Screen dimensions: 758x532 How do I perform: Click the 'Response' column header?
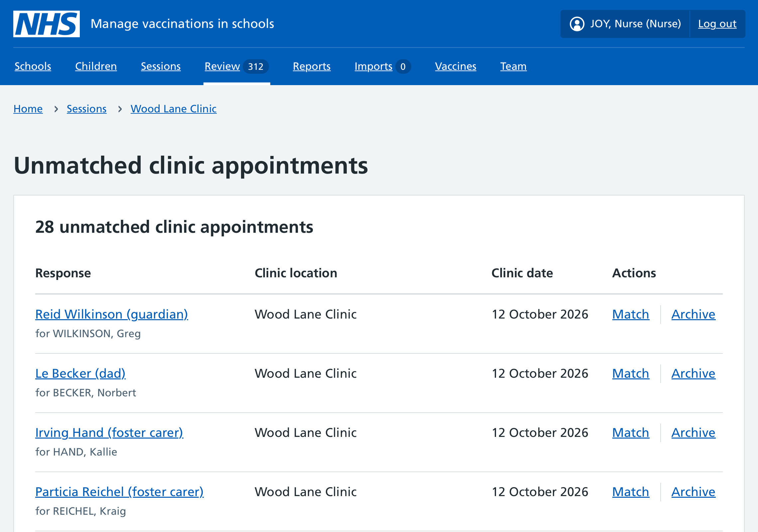[x=63, y=273]
